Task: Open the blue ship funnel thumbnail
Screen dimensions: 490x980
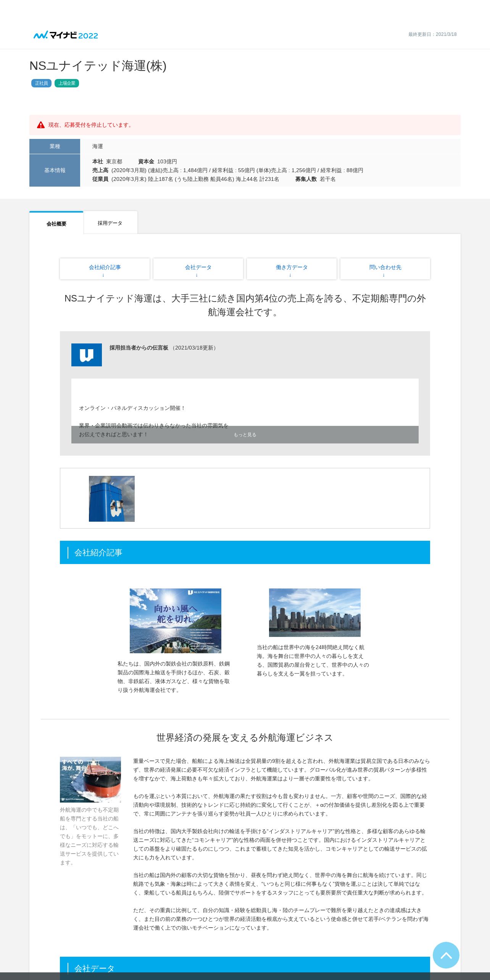Action: [x=112, y=499]
